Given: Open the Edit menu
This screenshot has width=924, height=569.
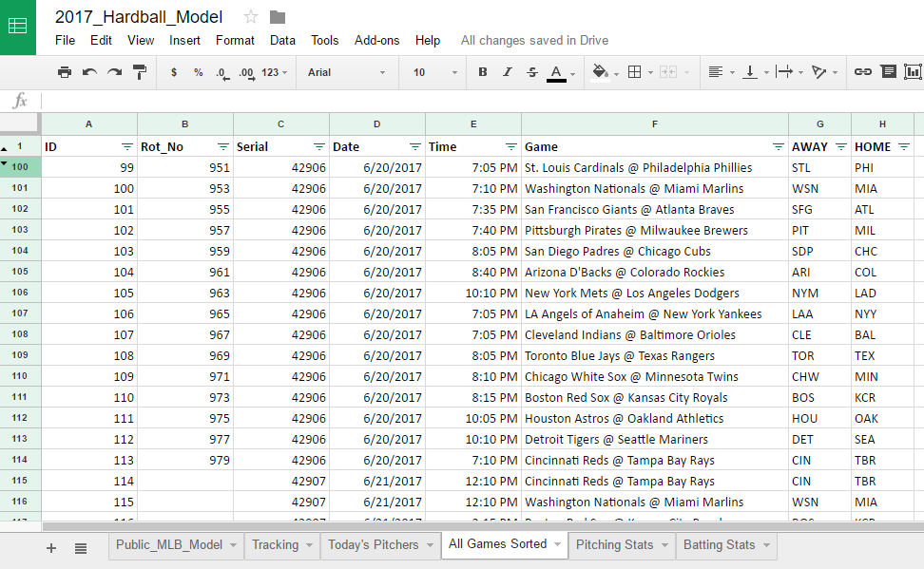Looking at the screenshot, I should pyautogui.click(x=101, y=40).
